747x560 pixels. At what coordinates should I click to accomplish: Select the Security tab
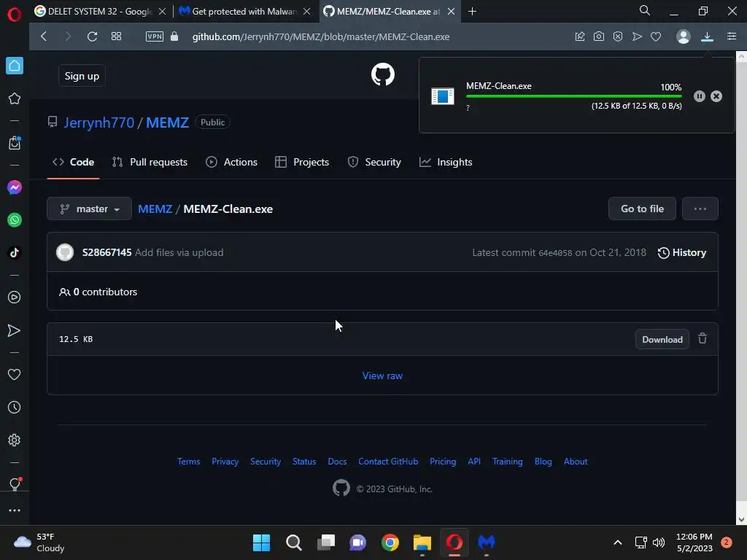[x=374, y=162]
